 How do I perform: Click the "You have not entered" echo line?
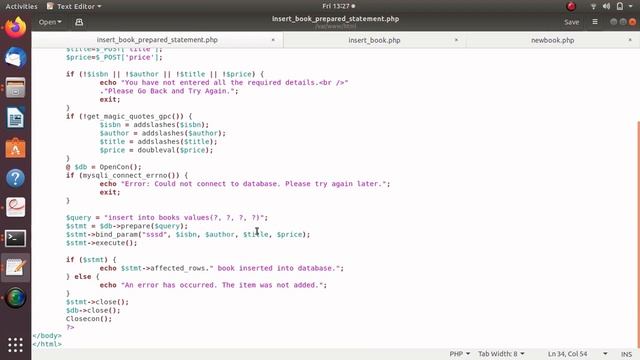coord(224,82)
